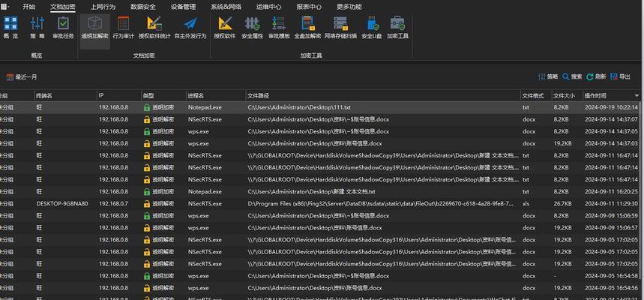Select the timestamp 2024-09-05 16:54:58
Viewport: 644px width, 300px height.
(x=613, y=276)
